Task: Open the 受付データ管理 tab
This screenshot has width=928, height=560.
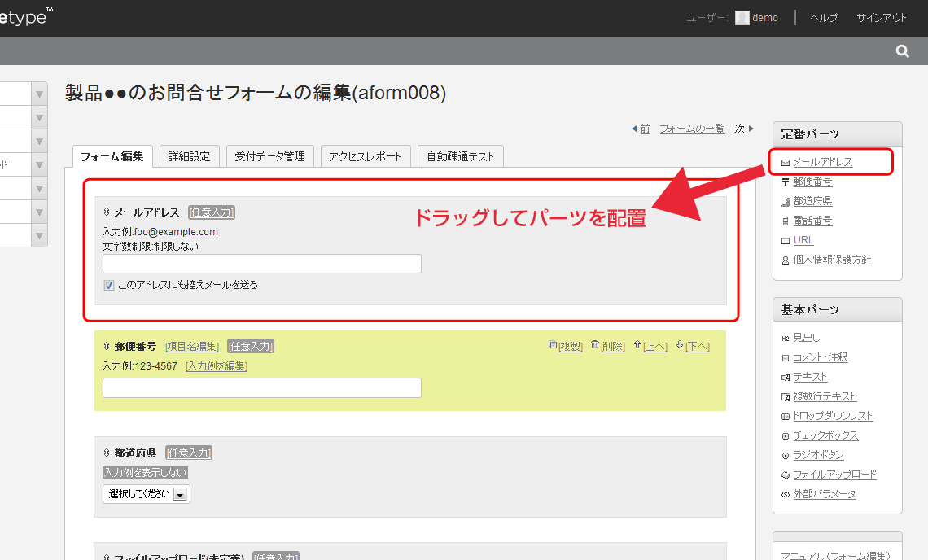Action: 269,155
